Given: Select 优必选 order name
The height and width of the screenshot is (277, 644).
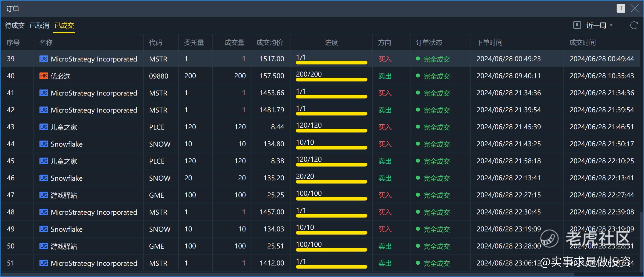Looking at the screenshot, I should tap(61, 76).
